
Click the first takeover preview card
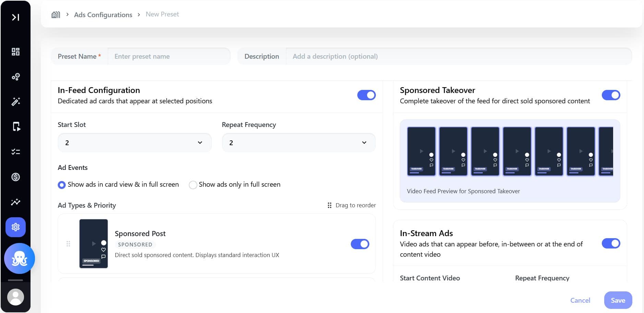click(421, 151)
